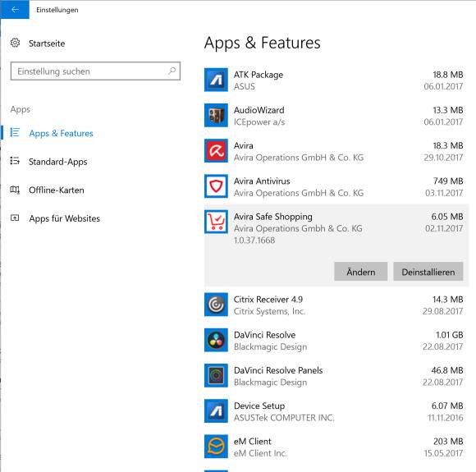Click the DaVinci Resolve app icon
The width and height of the screenshot is (476, 472).
tap(216, 340)
